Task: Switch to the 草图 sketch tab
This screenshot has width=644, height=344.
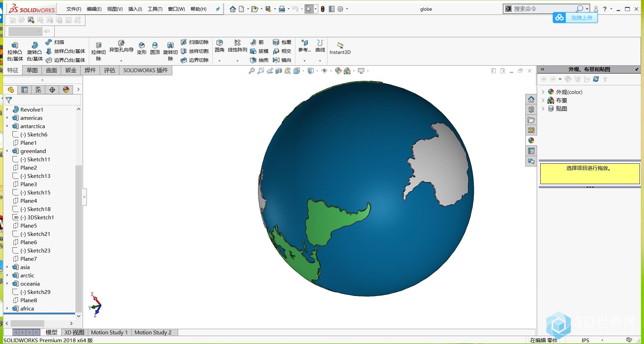Action: (32, 70)
